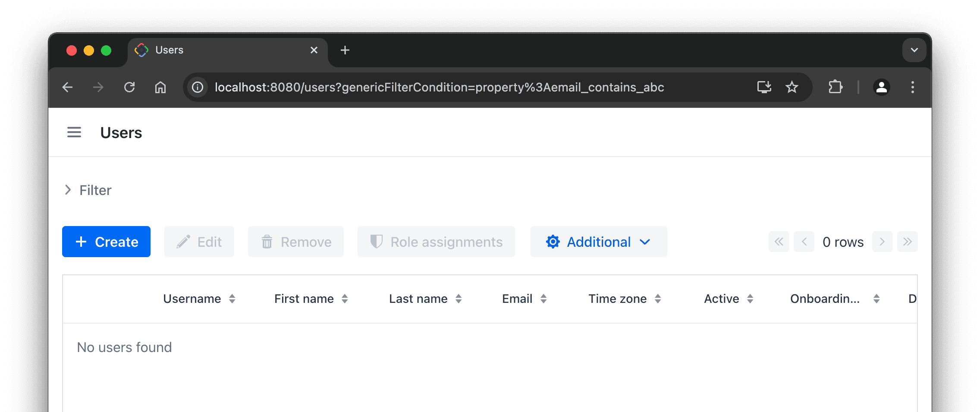The width and height of the screenshot is (980, 412).
Task: Toggle sorting on Active column
Action: click(x=750, y=299)
